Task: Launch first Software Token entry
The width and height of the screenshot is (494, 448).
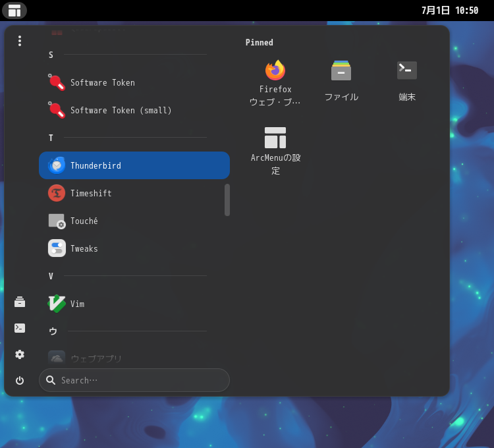Action: tap(134, 82)
